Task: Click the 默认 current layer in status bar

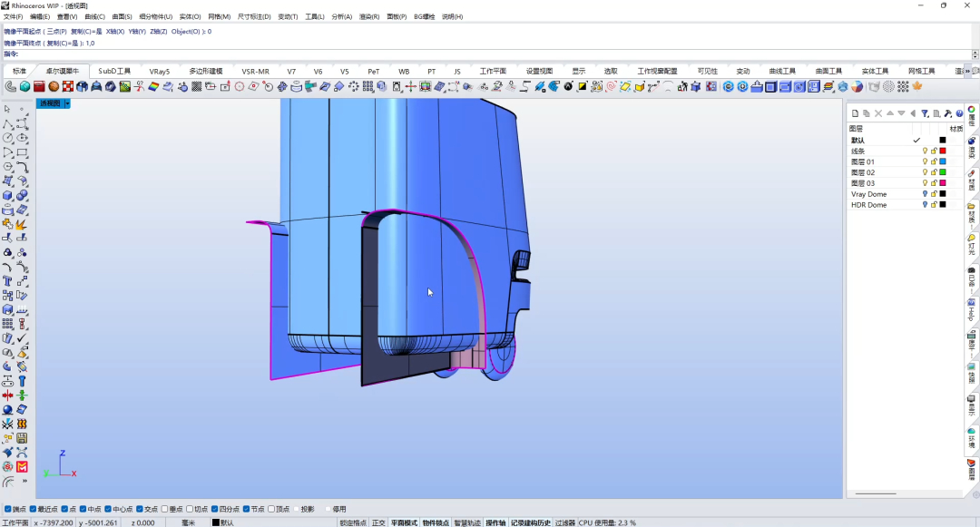Action: (223, 522)
